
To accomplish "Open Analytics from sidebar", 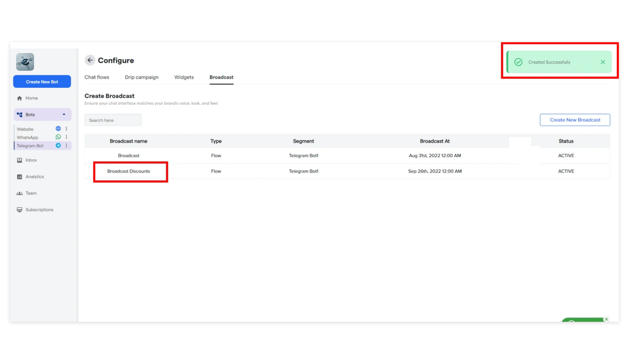I will pos(35,177).
